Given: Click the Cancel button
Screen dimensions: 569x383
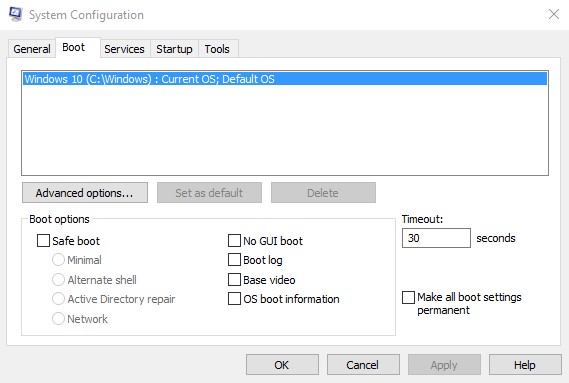Looking at the screenshot, I should point(363,364).
